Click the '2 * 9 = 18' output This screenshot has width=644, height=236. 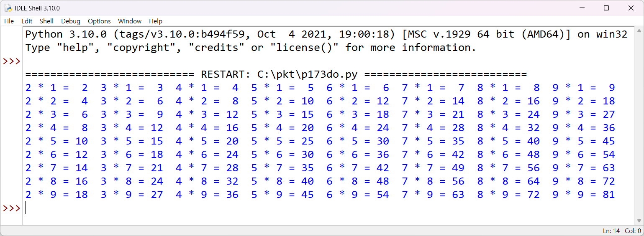coord(56,195)
